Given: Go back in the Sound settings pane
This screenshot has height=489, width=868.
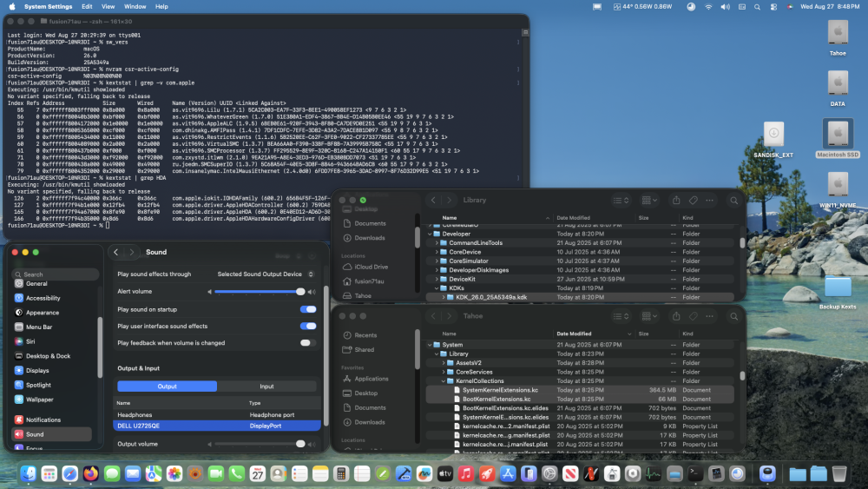Looking at the screenshot, I should point(115,252).
